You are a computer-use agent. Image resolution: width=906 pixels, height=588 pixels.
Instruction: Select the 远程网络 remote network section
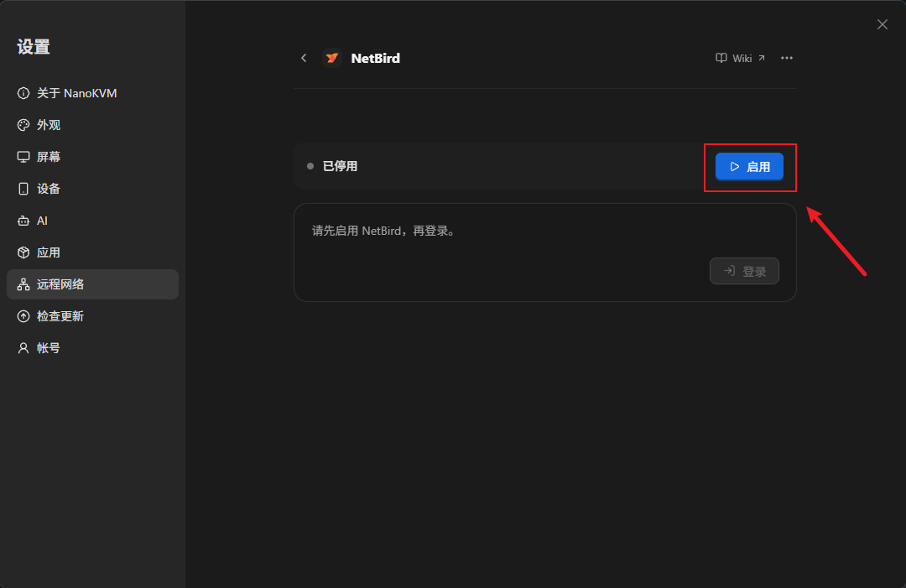pyautogui.click(x=92, y=284)
